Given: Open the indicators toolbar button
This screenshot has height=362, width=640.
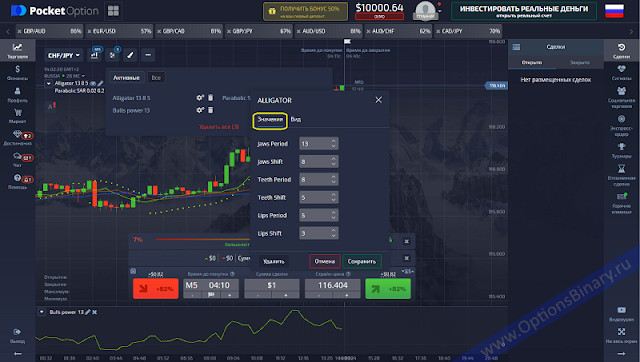Looking at the screenshot, I should [113, 55].
